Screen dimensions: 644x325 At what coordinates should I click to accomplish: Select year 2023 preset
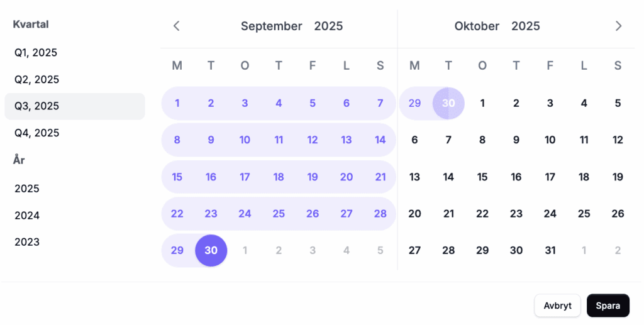click(27, 242)
